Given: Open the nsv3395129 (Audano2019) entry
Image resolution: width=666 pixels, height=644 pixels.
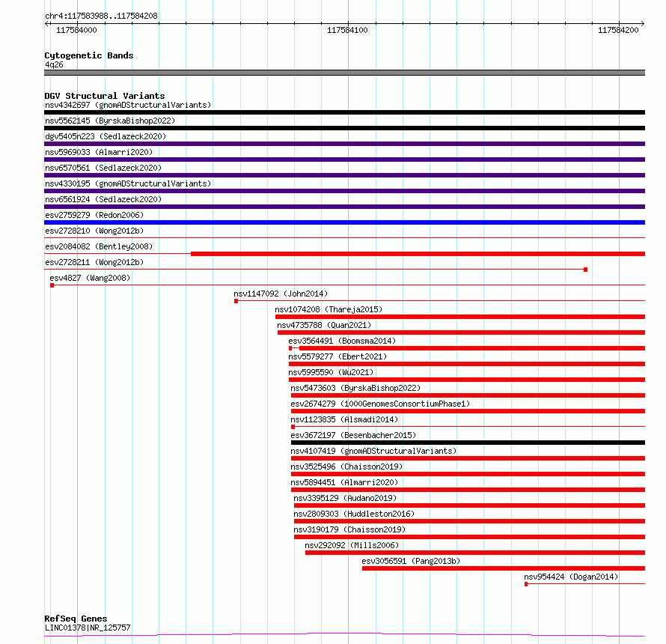Looking at the screenshot, I should (x=345, y=498).
